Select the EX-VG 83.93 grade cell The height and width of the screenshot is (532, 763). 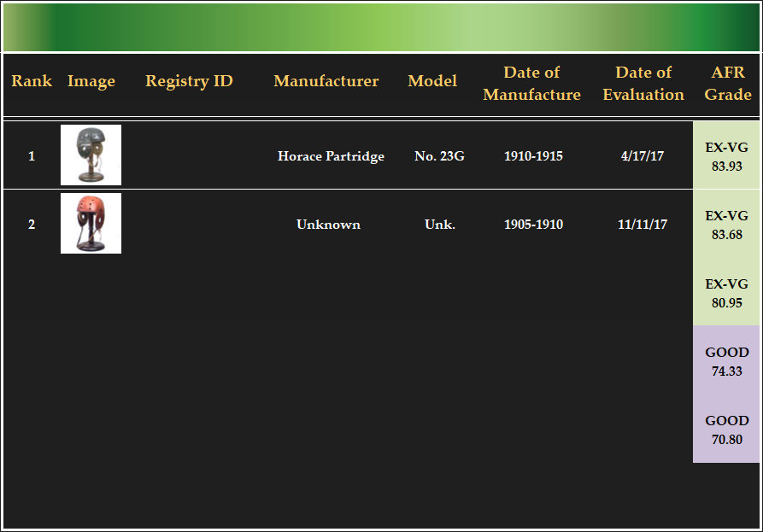pyautogui.click(x=726, y=156)
